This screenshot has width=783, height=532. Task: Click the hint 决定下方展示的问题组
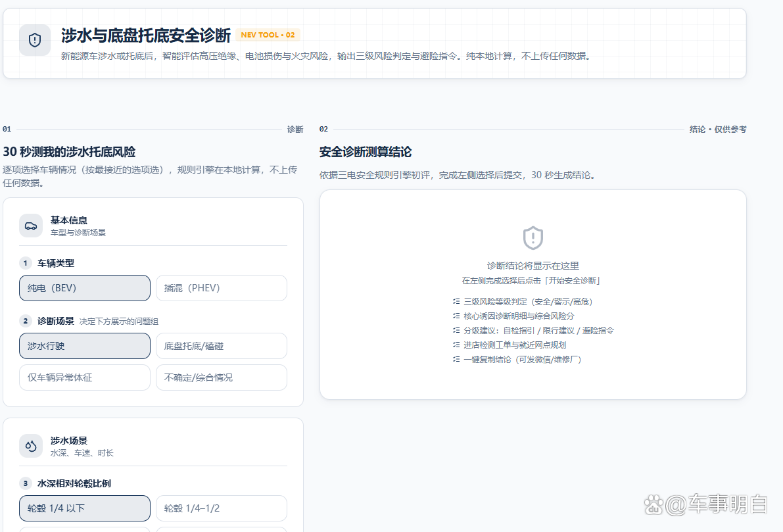coord(119,322)
